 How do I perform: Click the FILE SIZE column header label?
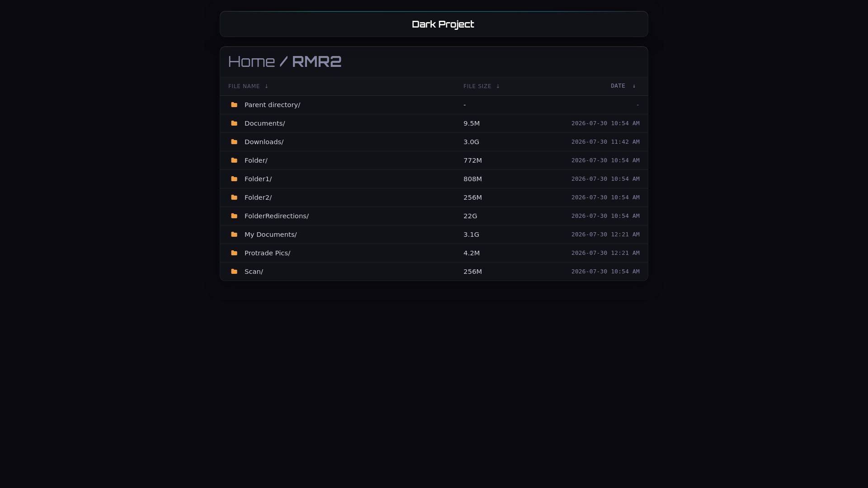coord(477,86)
